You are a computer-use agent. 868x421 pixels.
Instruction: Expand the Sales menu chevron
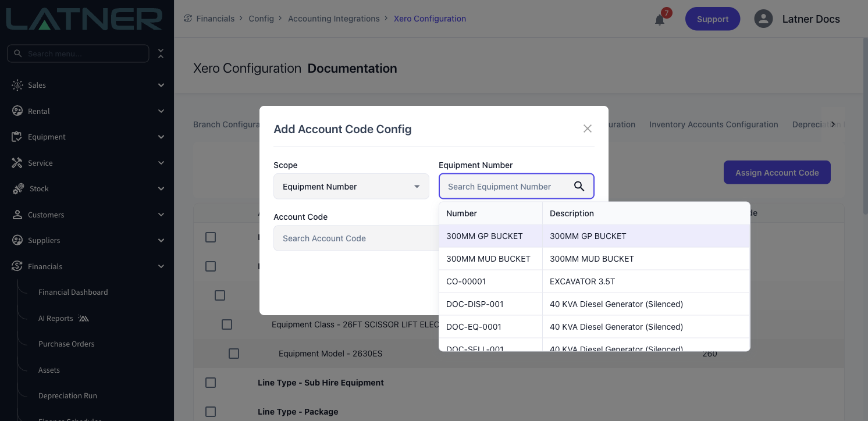[x=161, y=85]
